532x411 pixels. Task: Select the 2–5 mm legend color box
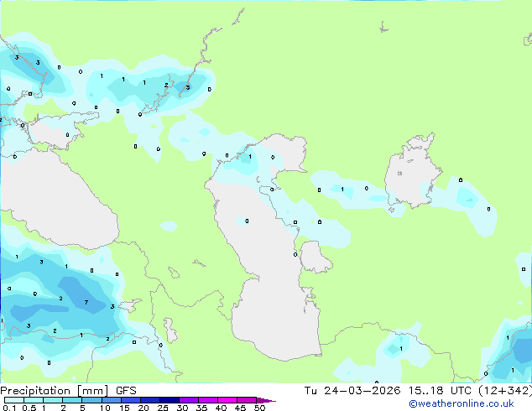[x=72, y=400]
